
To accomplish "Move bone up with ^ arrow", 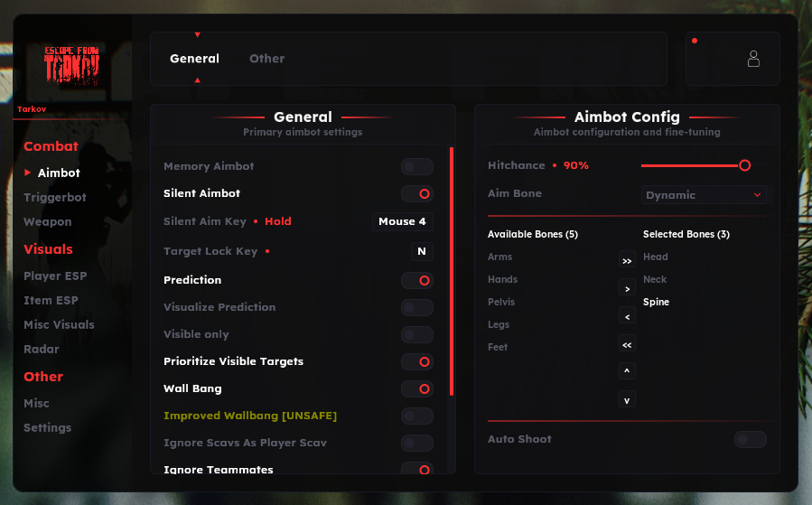I will point(627,371).
